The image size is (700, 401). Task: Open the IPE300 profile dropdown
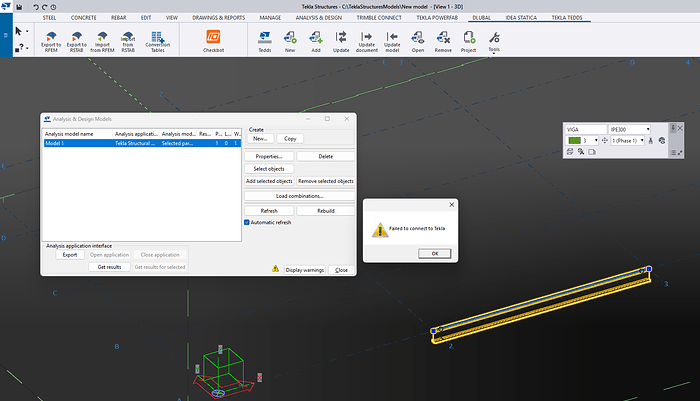[x=648, y=129]
